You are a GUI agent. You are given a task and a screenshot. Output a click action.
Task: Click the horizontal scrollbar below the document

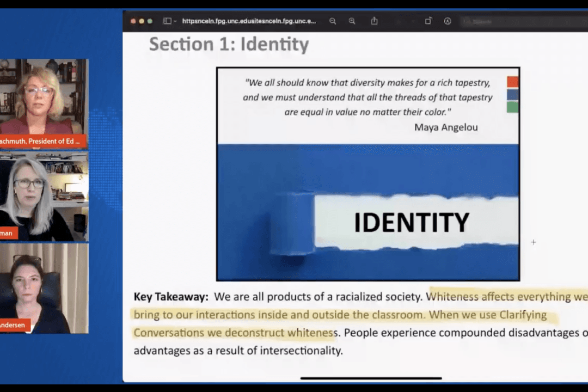pos(371,378)
